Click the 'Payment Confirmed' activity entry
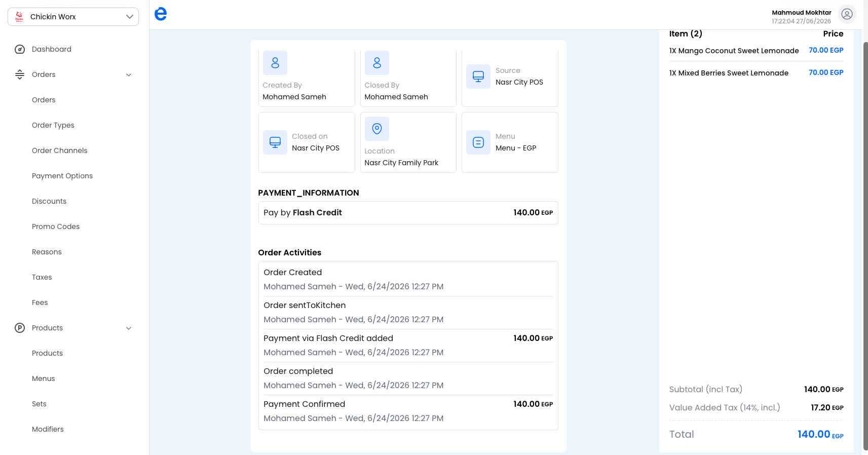Image resolution: width=868 pixels, height=455 pixels. pos(408,411)
